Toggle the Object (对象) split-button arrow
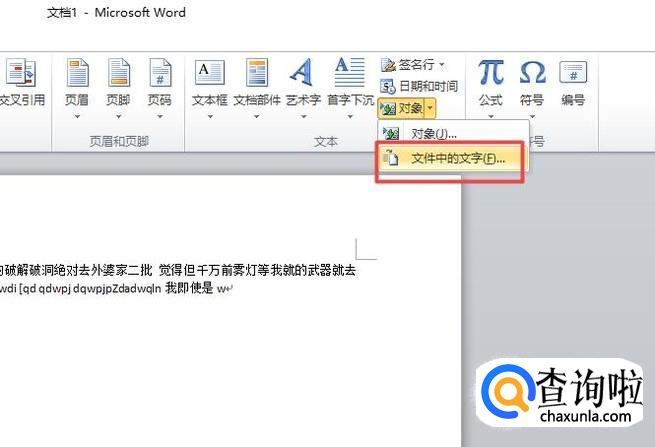 (x=431, y=109)
